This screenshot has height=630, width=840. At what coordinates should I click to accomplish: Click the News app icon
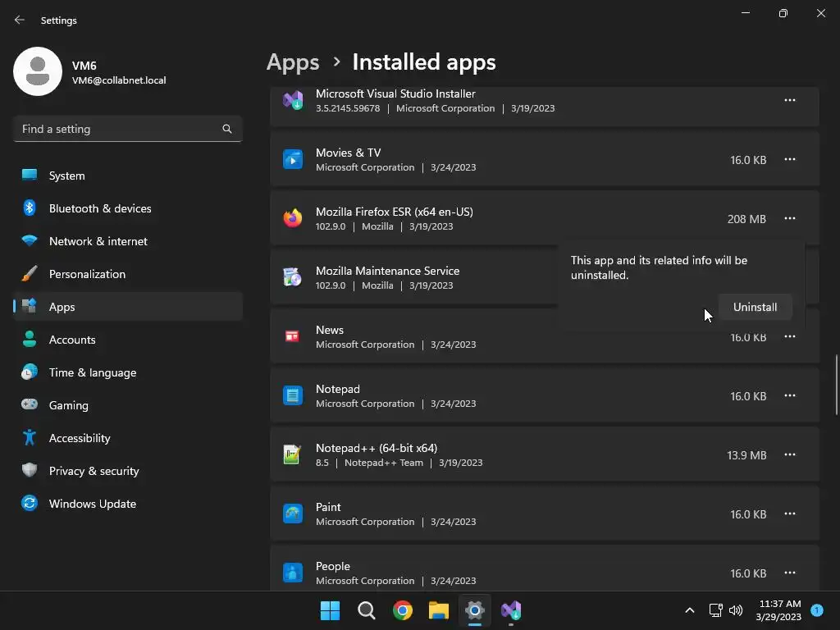(293, 336)
